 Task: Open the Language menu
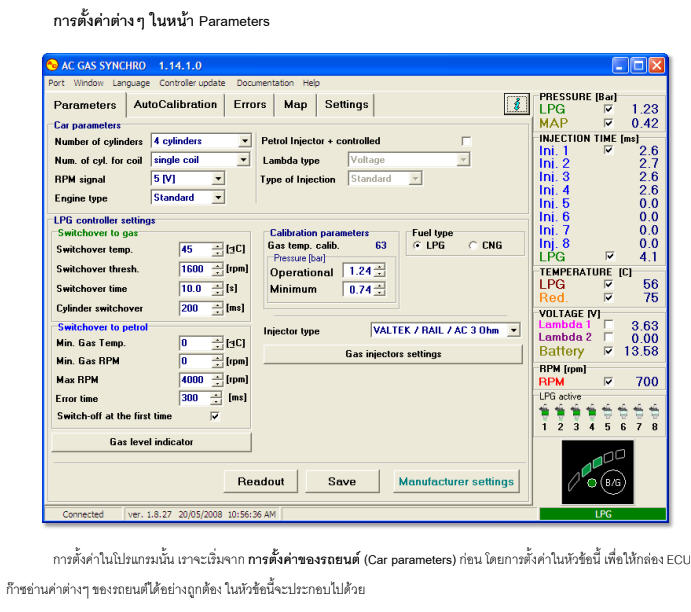point(131,83)
